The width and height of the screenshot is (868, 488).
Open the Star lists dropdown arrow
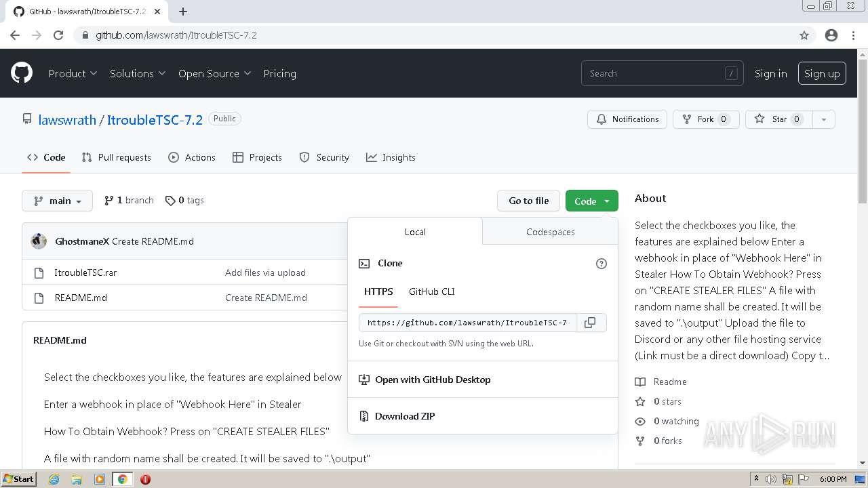823,119
